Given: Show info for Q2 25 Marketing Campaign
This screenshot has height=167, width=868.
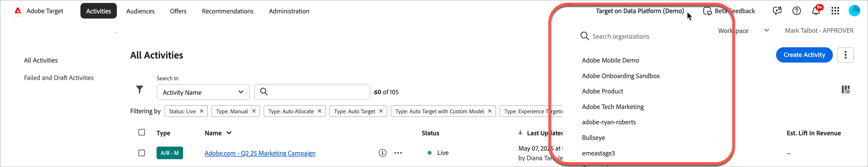Looking at the screenshot, I should click(382, 153).
